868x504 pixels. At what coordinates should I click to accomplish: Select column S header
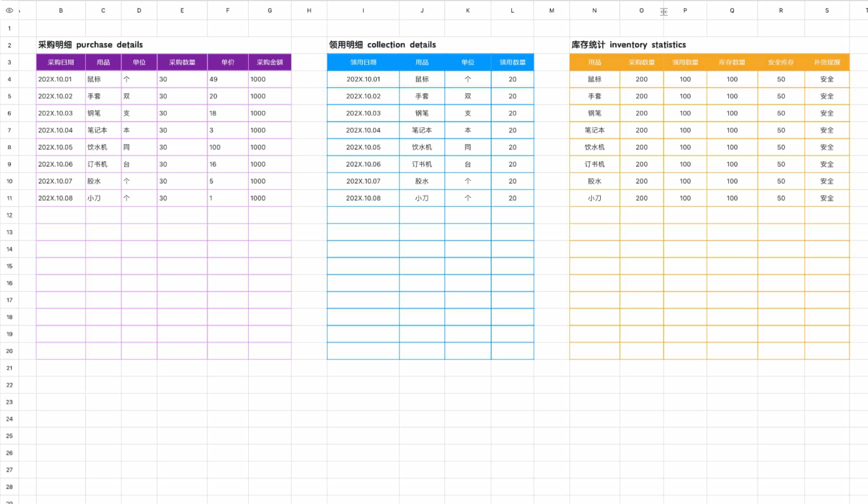pyautogui.click(x=827, y=11)
